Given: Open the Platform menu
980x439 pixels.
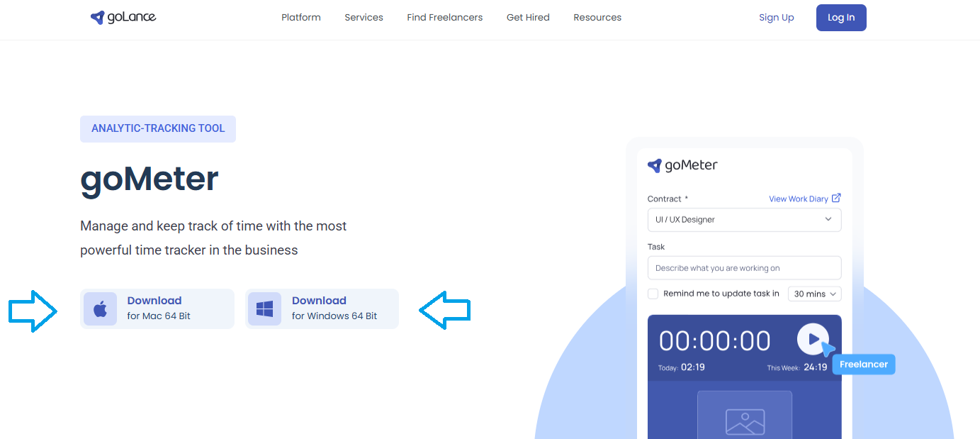Looking at the screenshot, I should point(301,18).
